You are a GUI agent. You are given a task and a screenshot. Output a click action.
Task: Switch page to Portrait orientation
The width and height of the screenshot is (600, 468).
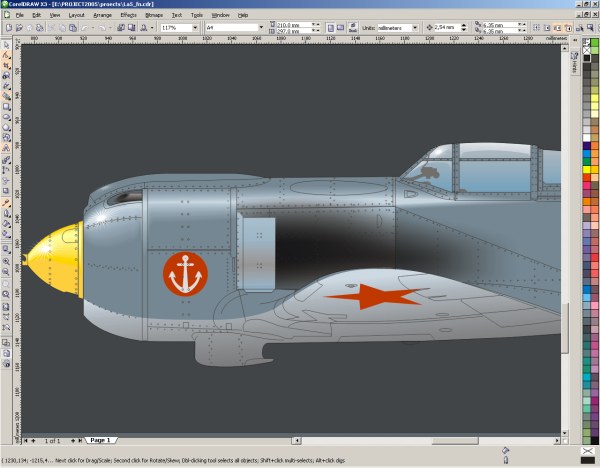point(331,28)
